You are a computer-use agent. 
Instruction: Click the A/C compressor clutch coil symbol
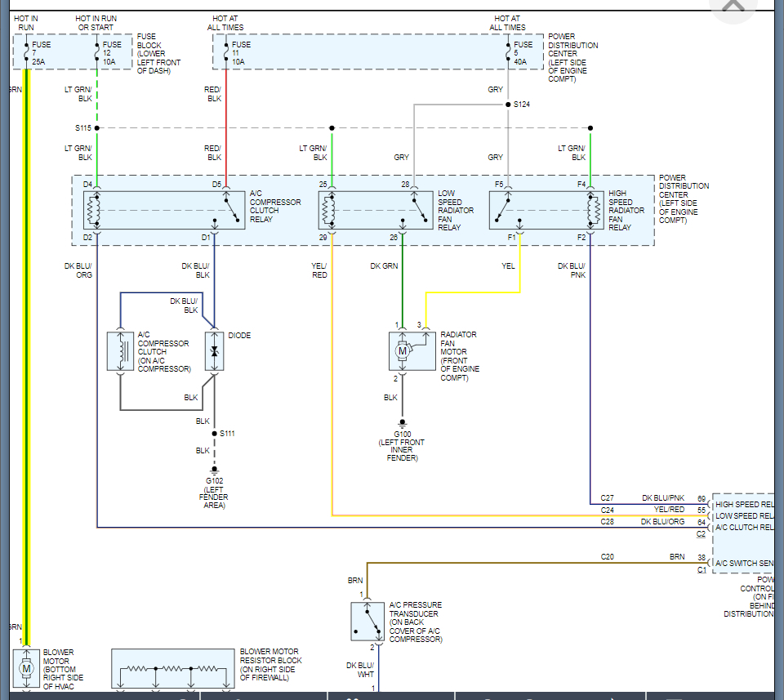(x=120, y=351)
